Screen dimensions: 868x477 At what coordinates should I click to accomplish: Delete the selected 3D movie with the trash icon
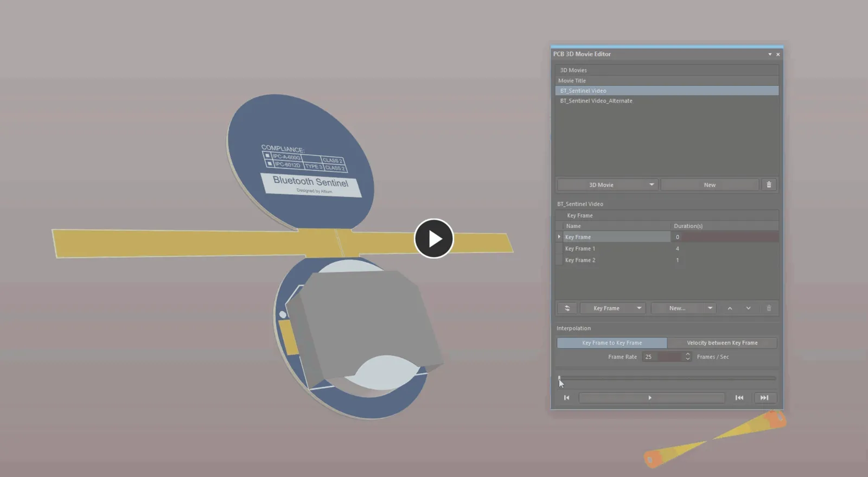coord(769,185)
